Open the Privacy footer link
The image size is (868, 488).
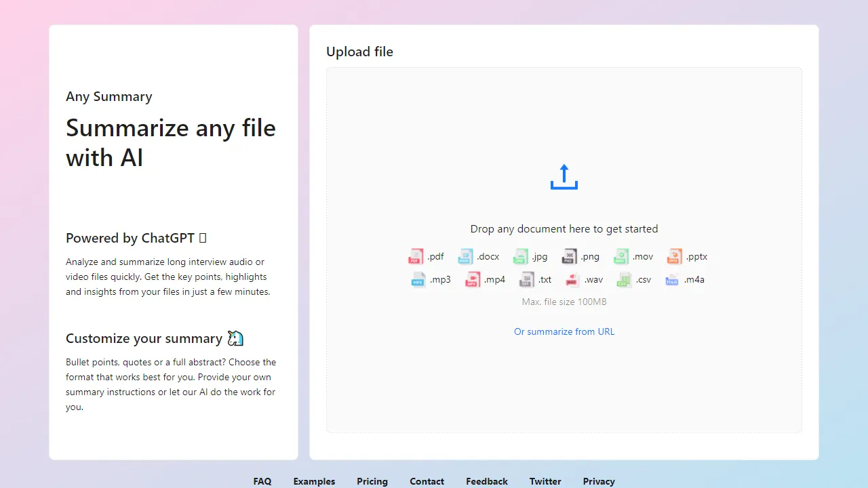599,481
